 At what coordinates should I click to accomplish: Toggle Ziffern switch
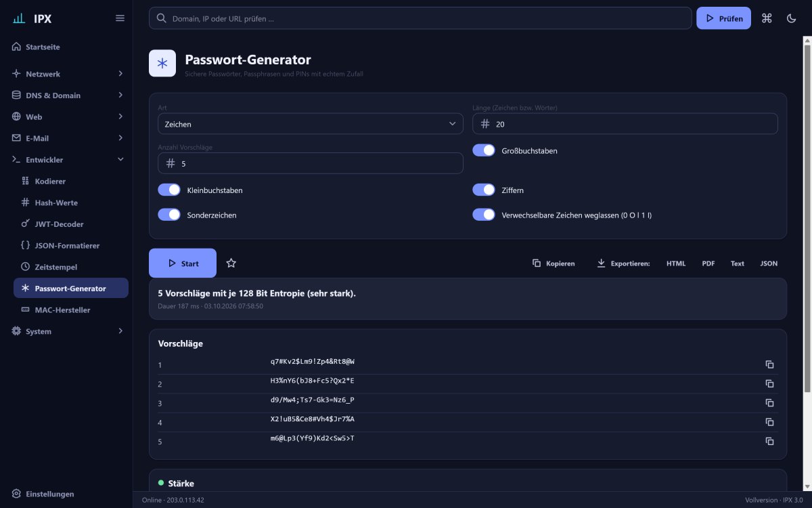[x=484, y=190]
